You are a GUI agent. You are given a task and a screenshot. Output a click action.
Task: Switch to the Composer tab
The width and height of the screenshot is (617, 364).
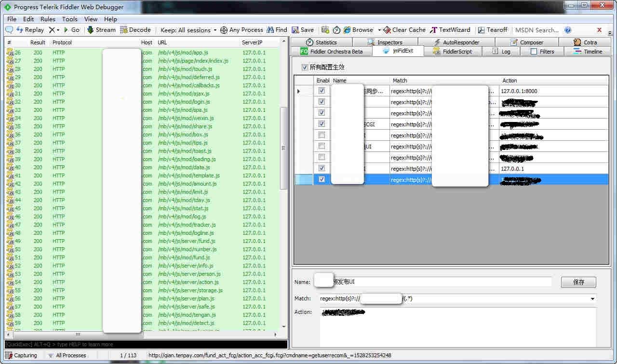click(526, 42)
